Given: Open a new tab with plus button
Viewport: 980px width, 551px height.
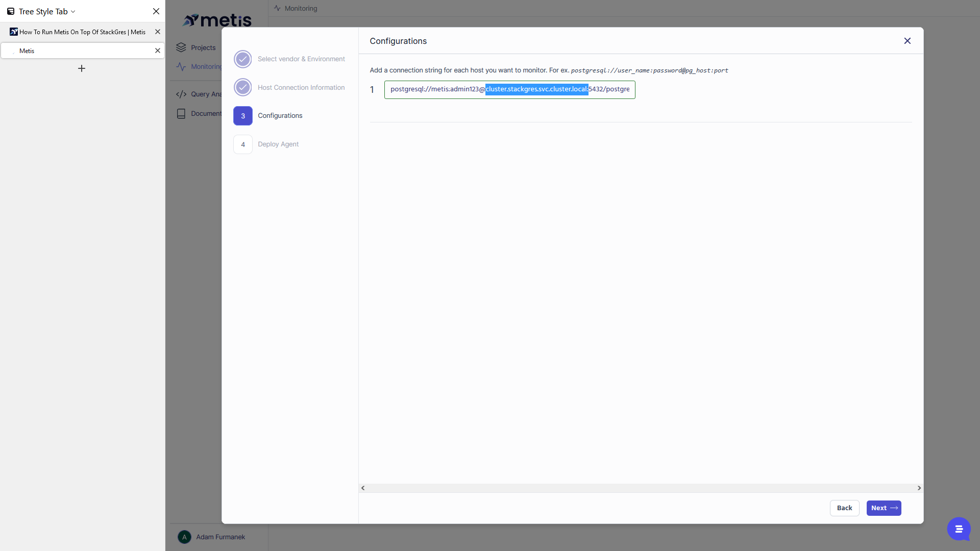Looking at the screenshot, I should [82, 68].
